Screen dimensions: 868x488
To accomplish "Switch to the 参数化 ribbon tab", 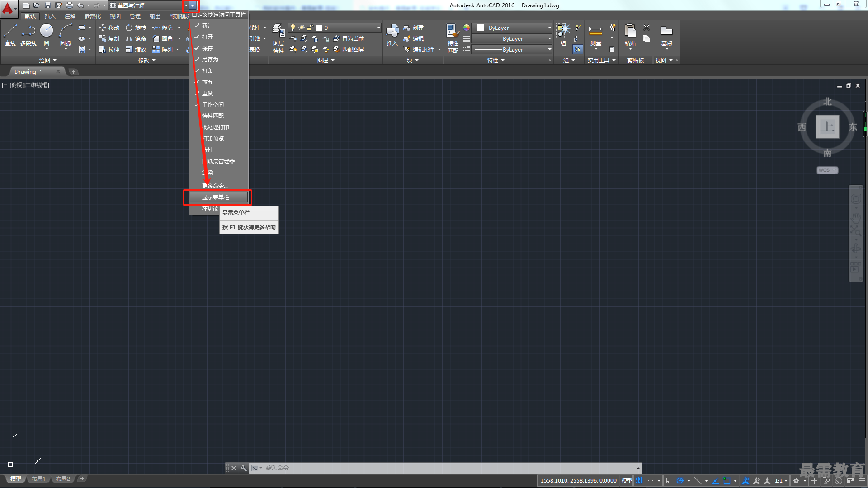I will [93, 16].
